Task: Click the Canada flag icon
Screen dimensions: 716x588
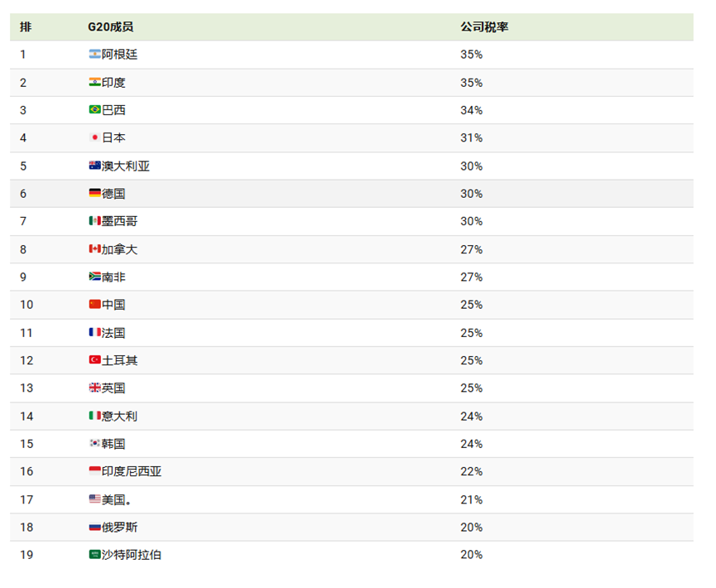Action: [x=94, y=248]
